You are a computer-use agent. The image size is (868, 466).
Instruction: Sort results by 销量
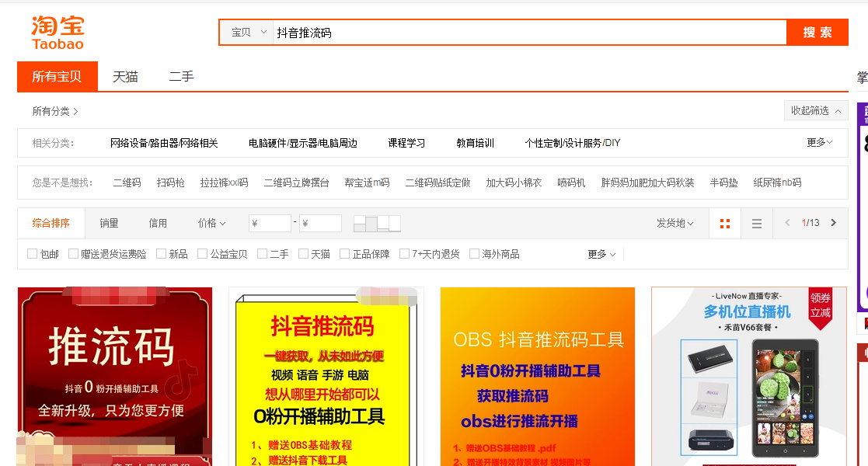click(109, 223)
